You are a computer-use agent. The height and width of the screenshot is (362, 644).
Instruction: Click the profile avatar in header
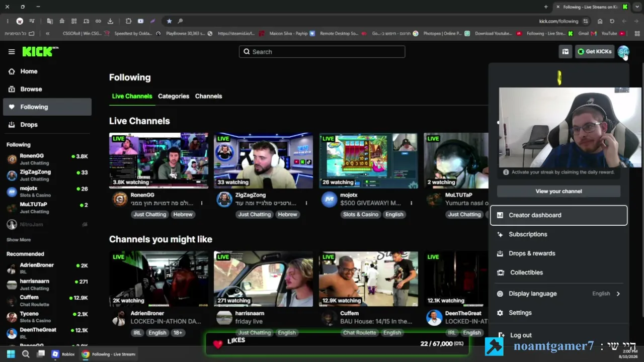[x=623, y=51]
